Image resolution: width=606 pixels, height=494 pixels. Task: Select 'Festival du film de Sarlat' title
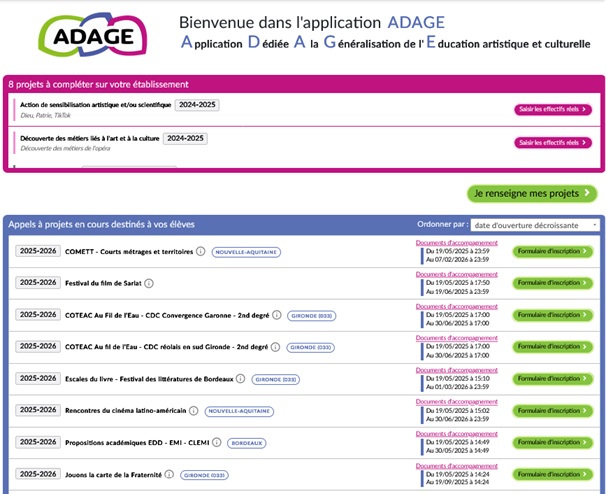click(103, 283)
